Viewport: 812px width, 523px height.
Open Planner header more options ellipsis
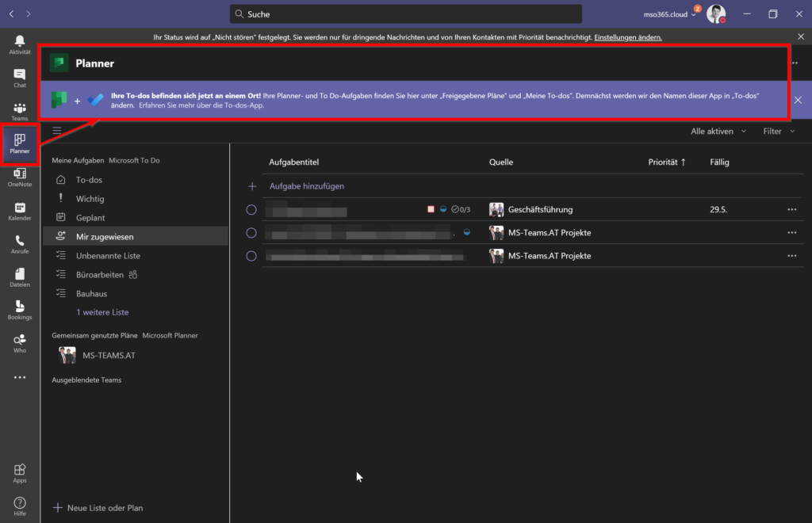click(795, 63)
